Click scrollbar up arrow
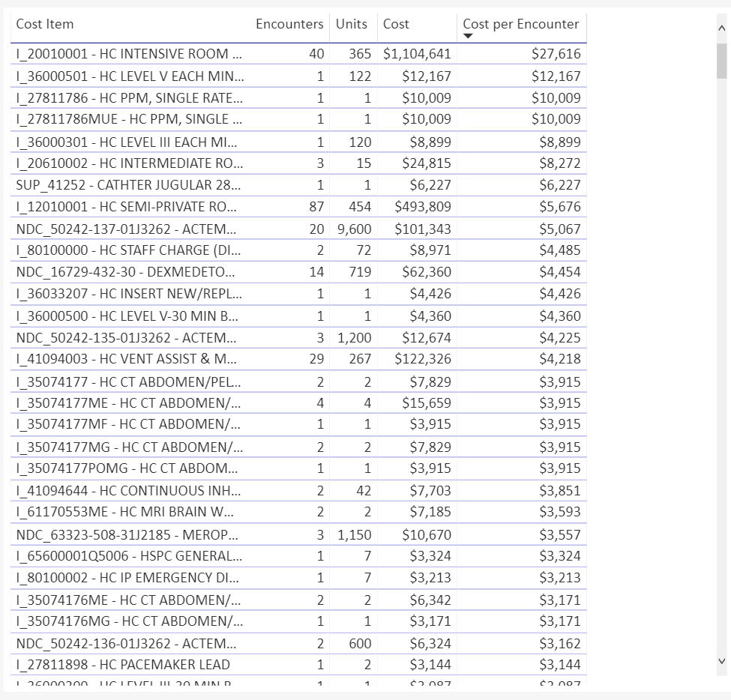 722,28
